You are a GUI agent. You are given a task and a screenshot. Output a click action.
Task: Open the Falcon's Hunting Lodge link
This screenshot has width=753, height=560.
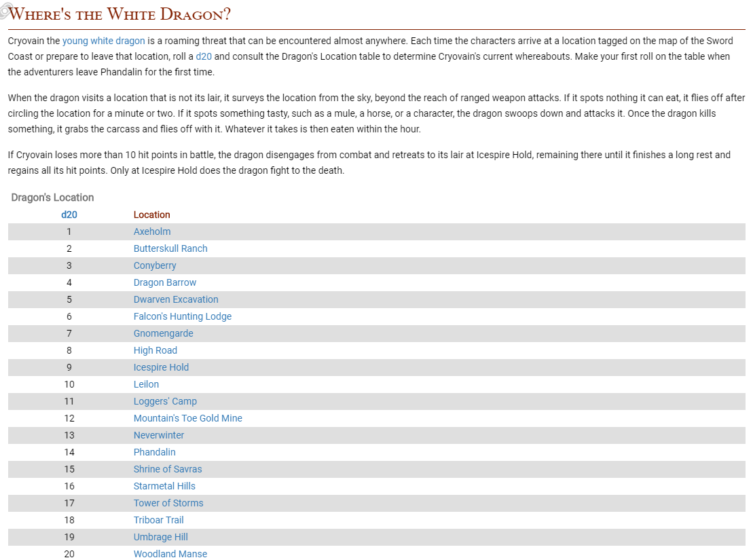click(183, 316)
